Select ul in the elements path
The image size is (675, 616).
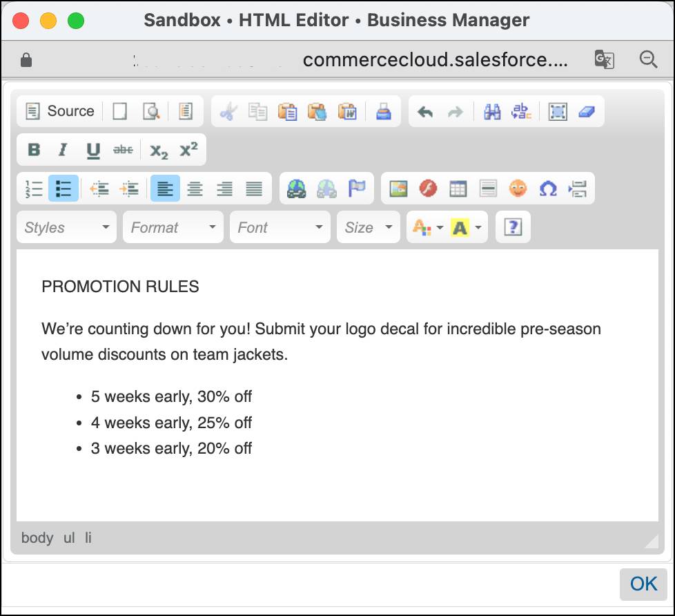coord(69,537)
